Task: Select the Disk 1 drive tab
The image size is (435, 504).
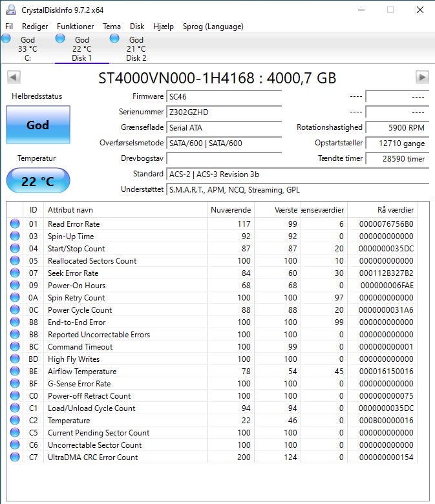Action: coord(81,49)
